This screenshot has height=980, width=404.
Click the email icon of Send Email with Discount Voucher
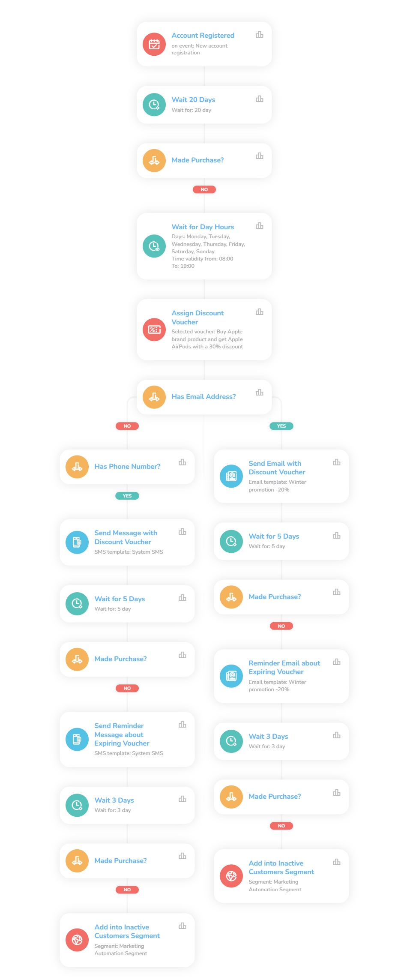(x=231, y=476)
